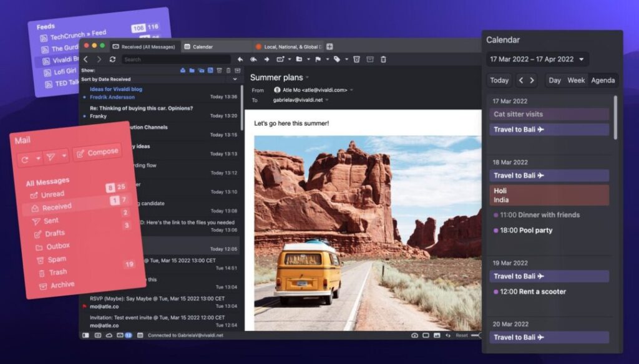This screenshot has width=639, height=364.
Task: Click the flag icon in mail toolbar
Action: [318, 59]
